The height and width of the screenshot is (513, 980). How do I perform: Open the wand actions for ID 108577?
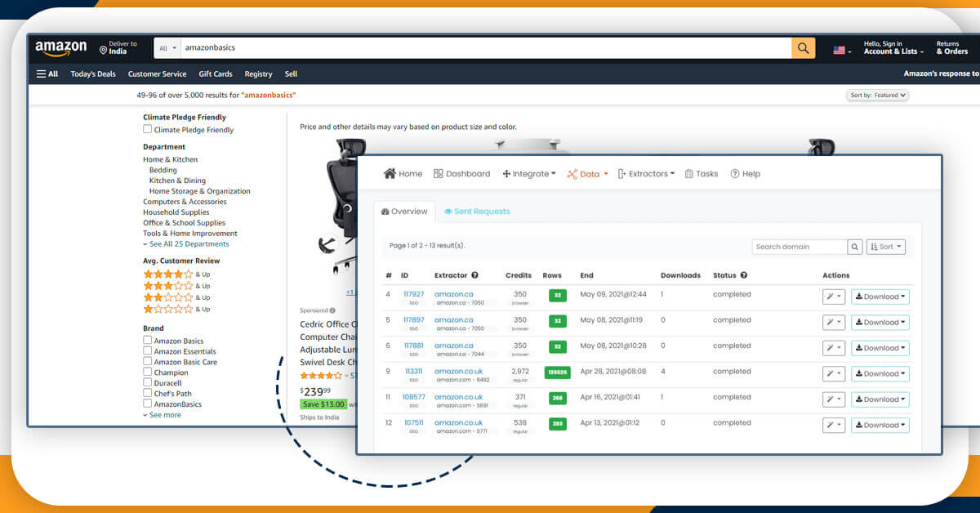[834, 399]
